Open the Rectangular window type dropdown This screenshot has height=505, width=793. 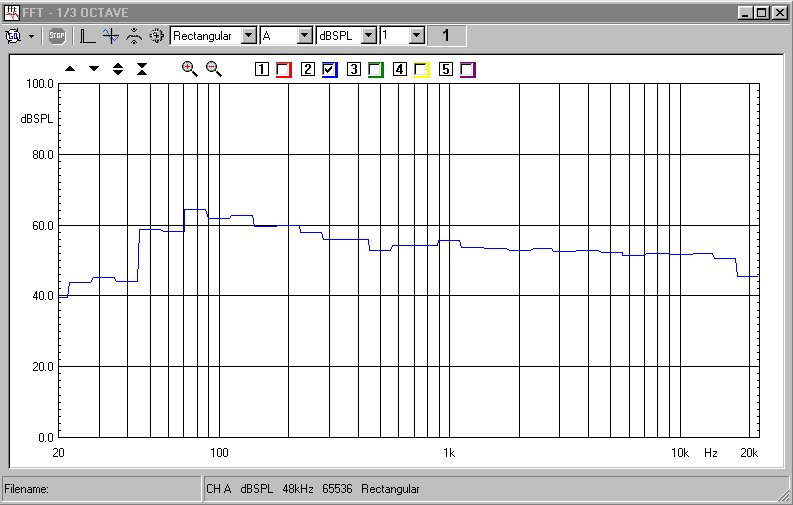[x=248, y=36]
